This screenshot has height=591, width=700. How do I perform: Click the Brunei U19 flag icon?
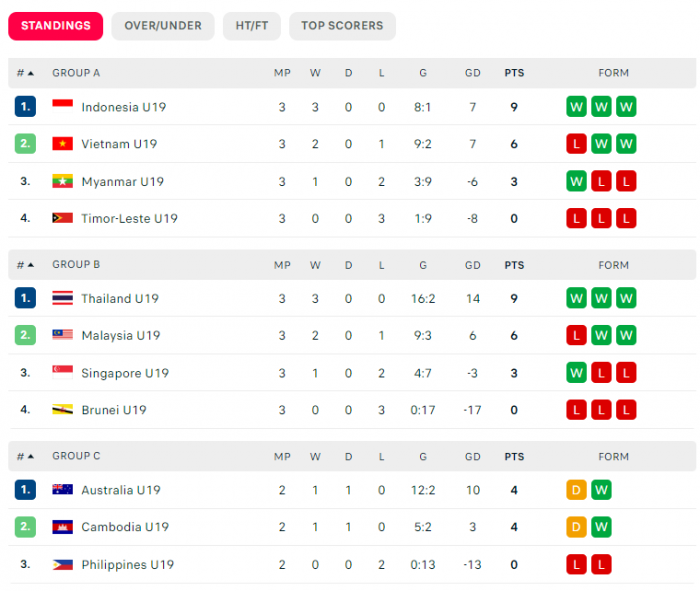pyautogui.click(x=62, y=409)
